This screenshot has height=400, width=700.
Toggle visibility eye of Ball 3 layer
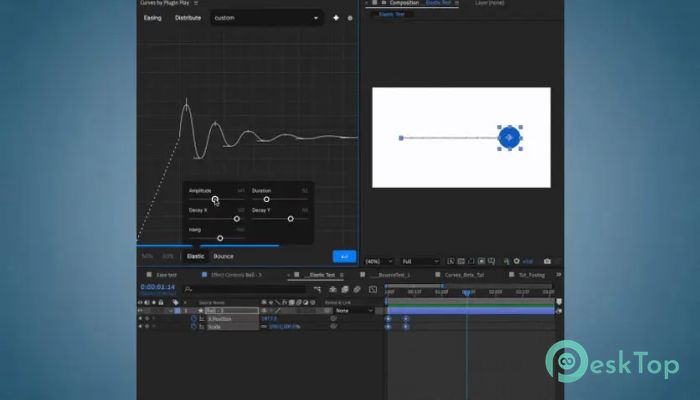pos(140,310)
